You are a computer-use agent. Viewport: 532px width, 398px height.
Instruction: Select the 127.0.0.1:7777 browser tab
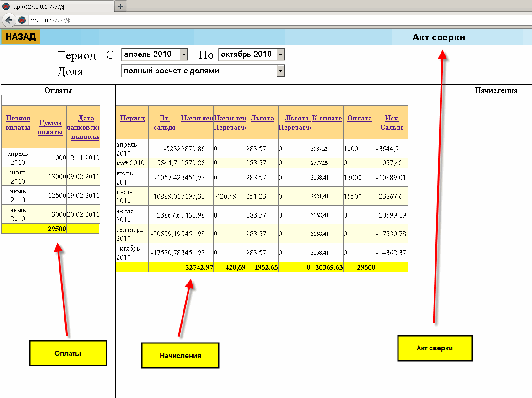pyautogui.click(x=57, y=6)
